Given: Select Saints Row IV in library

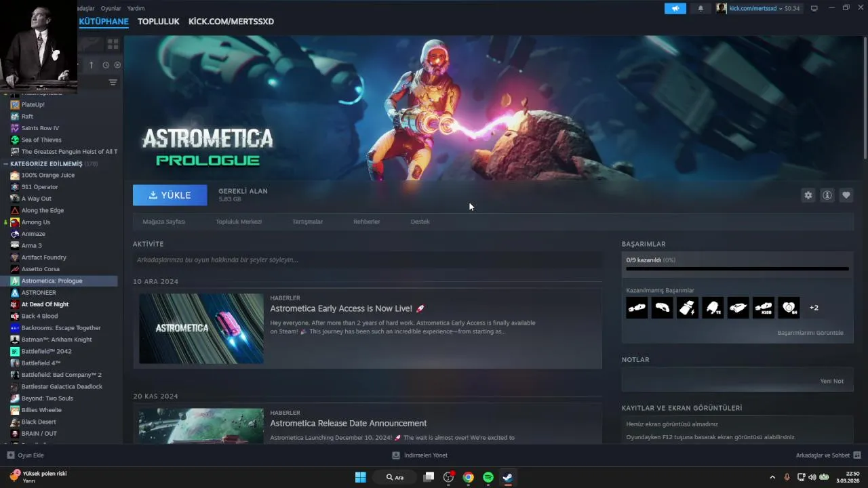Looking at the screenshot, I should pos(40,128).
